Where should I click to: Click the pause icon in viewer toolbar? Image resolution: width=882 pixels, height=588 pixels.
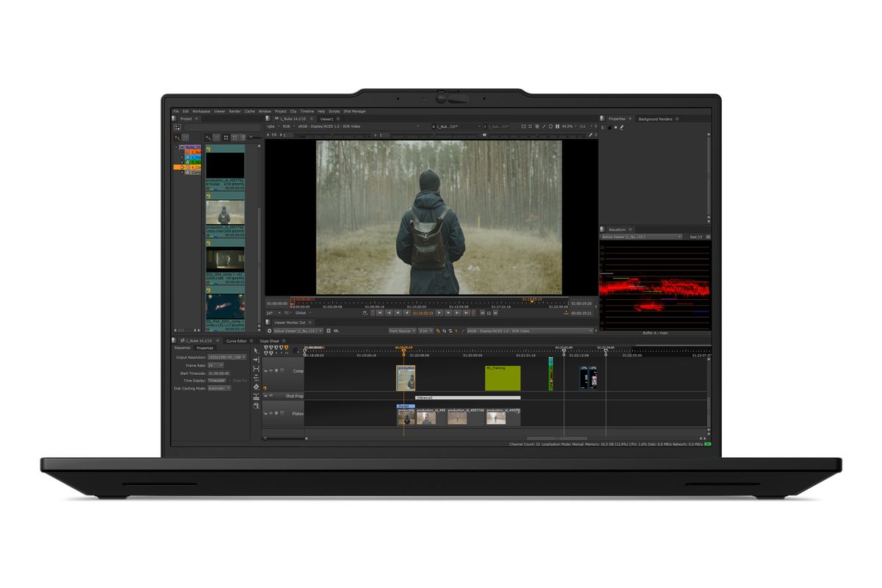(x=557, y=126)
